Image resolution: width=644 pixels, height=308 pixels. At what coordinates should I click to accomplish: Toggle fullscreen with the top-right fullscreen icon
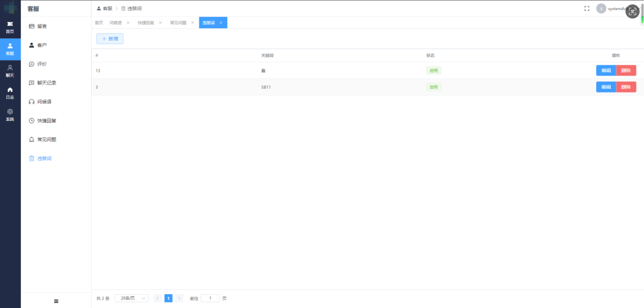pos(587,8)
